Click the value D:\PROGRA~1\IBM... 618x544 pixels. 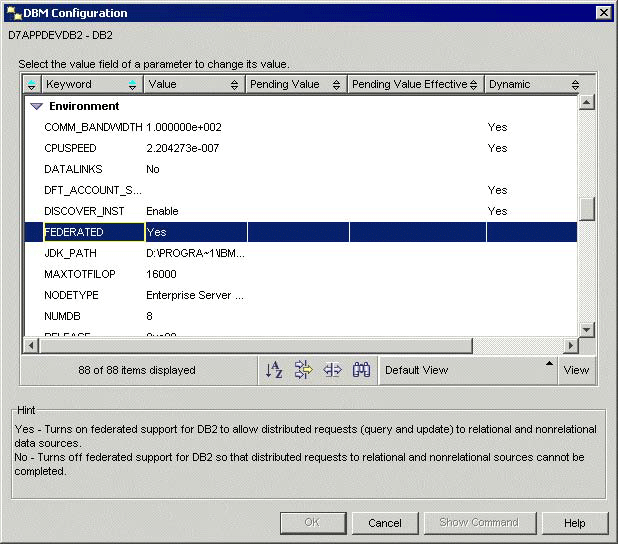click(195, 253)
